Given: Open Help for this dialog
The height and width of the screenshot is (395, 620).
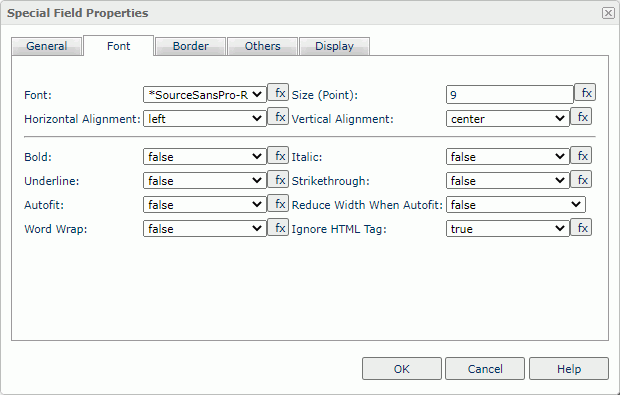Looking at the screenshot, I should point(569,369).
